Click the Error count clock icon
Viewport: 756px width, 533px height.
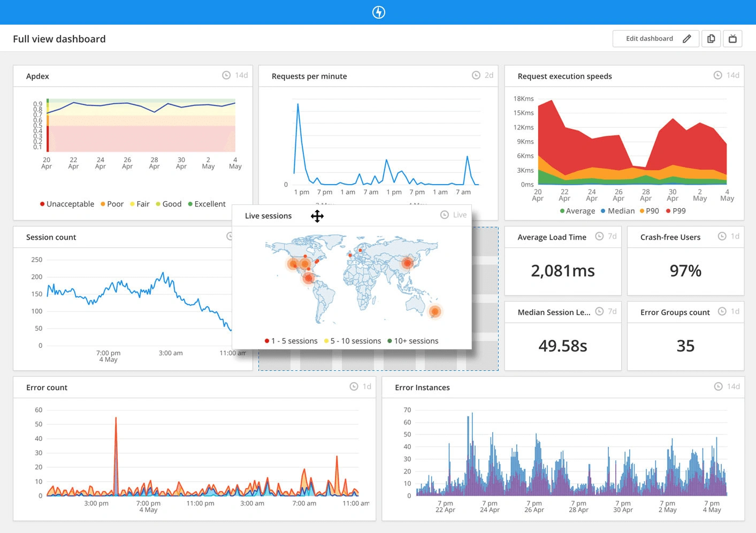[x=354, y=387]
